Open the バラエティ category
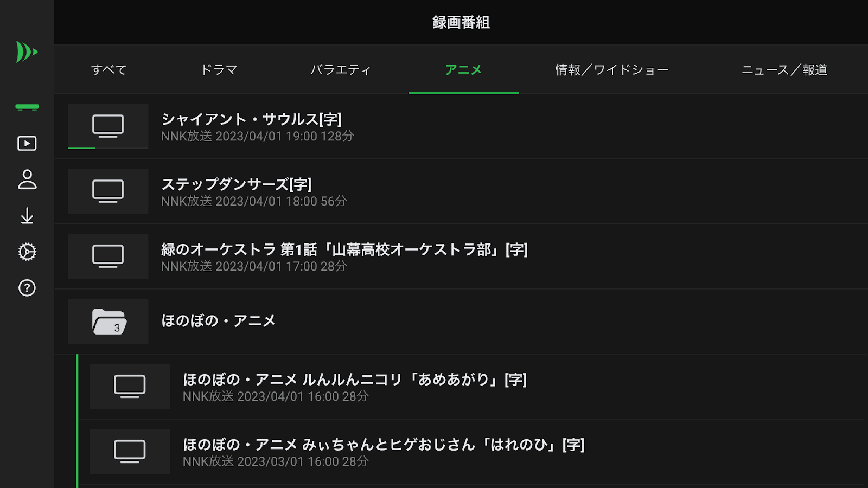The image size is (868, 488). click(x=341, y=70)
